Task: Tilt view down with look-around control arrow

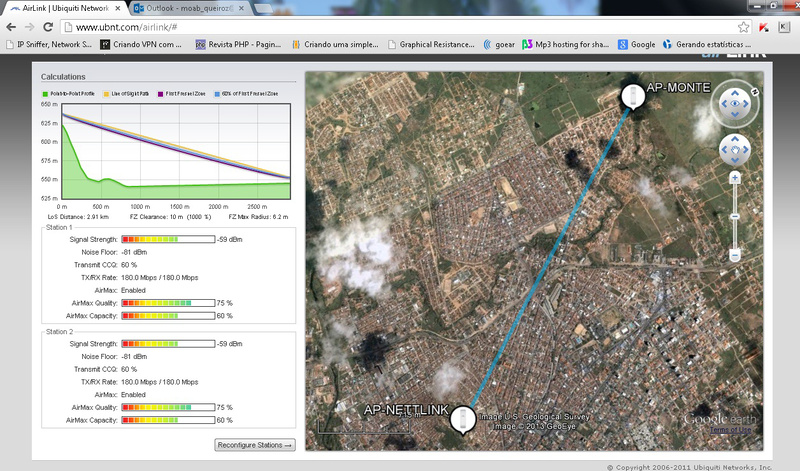Action: pos(735,114)
